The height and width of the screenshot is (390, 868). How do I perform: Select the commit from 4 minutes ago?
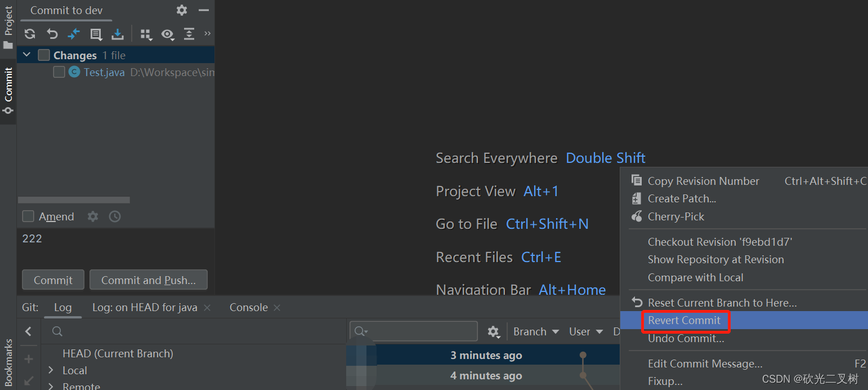[482, 375]
